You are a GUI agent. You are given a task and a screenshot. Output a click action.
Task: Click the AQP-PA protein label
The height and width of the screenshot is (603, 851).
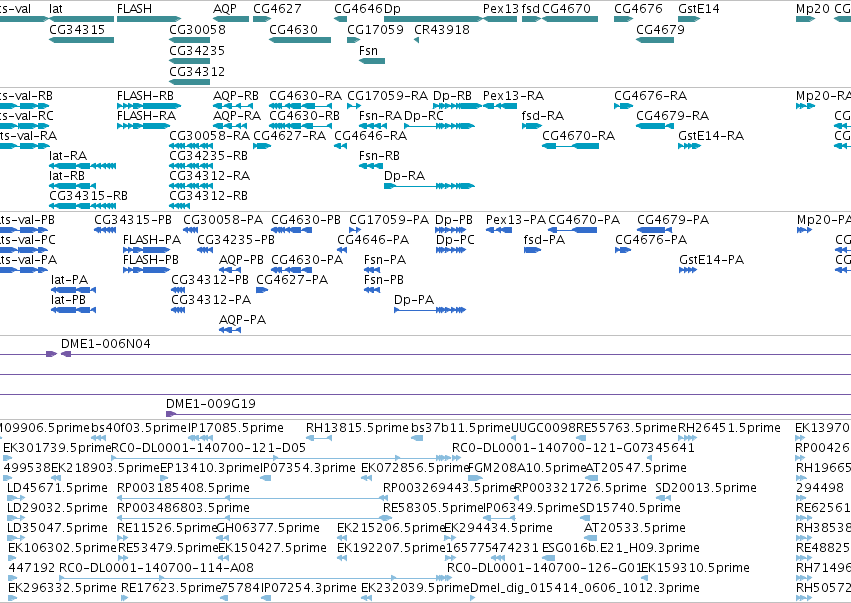click(243, 320)
